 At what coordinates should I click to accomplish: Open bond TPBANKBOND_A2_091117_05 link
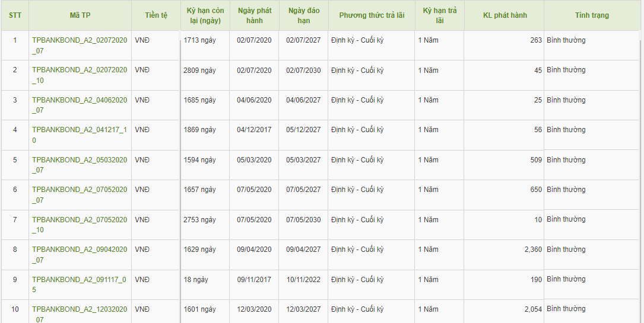pyautogui.click(x=80, y=280)
